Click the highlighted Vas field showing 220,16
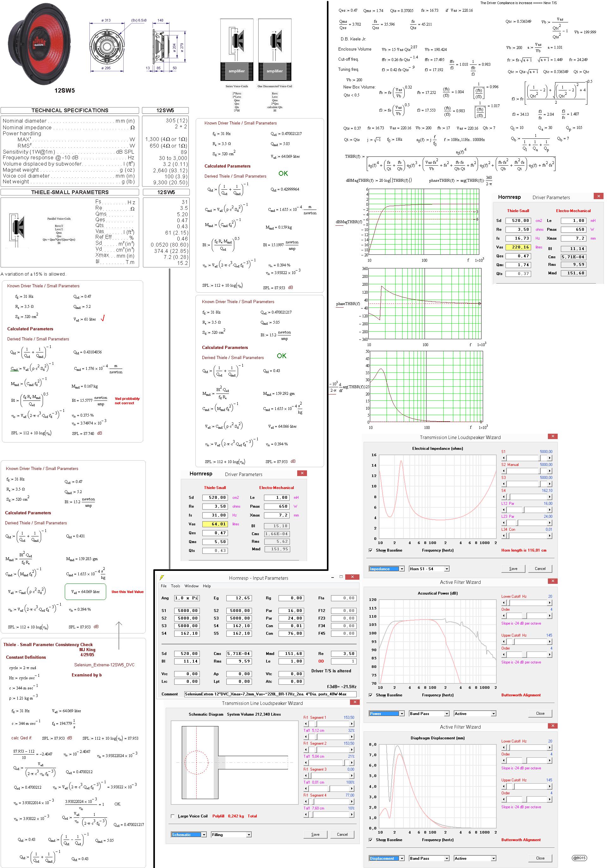Image resolution: width=607 pixels, height=868 pixels. 518,247
